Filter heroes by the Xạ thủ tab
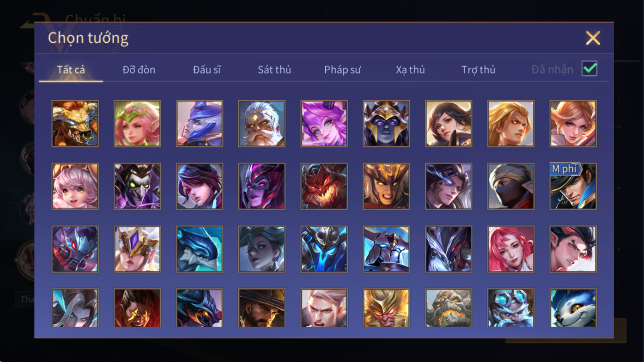 coord(410,70)
